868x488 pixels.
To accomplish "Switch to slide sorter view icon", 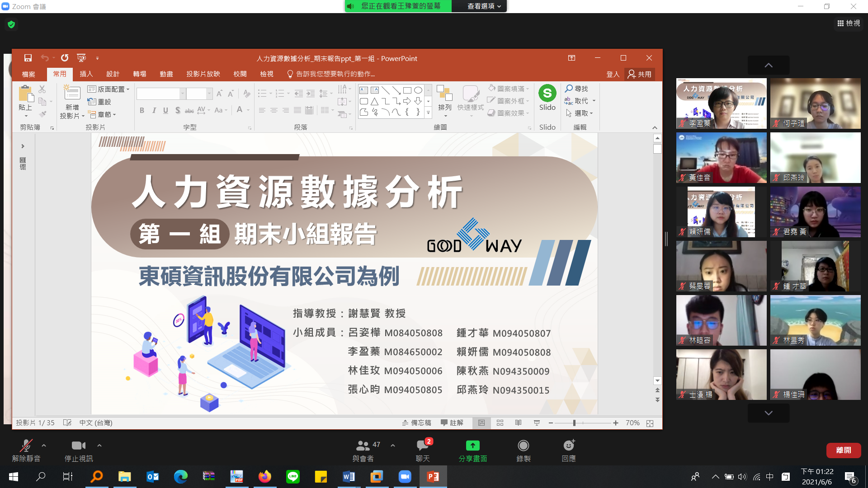I will tap(500, 423).
